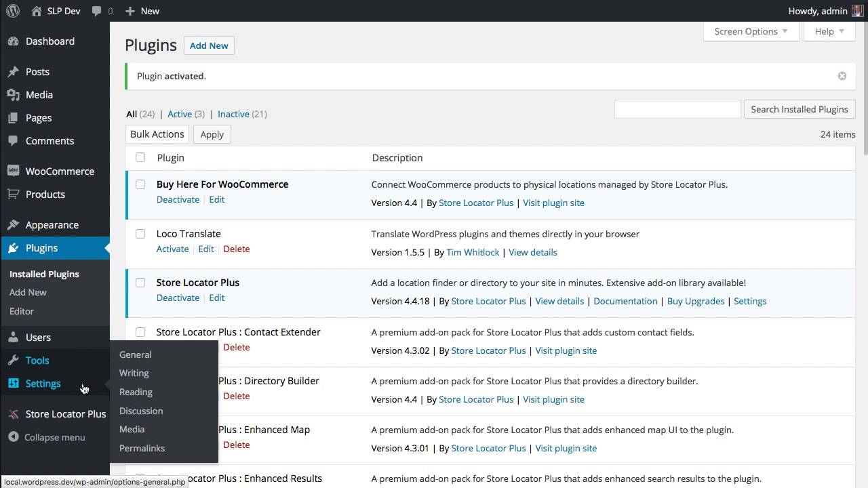
Task: Click the Media icon in sidebar
Action: tap(13, 95)
